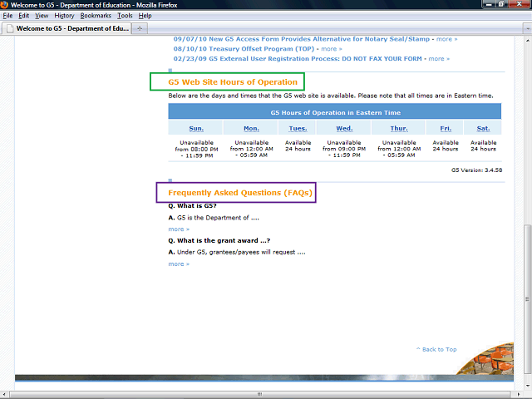532x399 pixels.
Task: Click the Fri. column header
Action: pos(446,128)
